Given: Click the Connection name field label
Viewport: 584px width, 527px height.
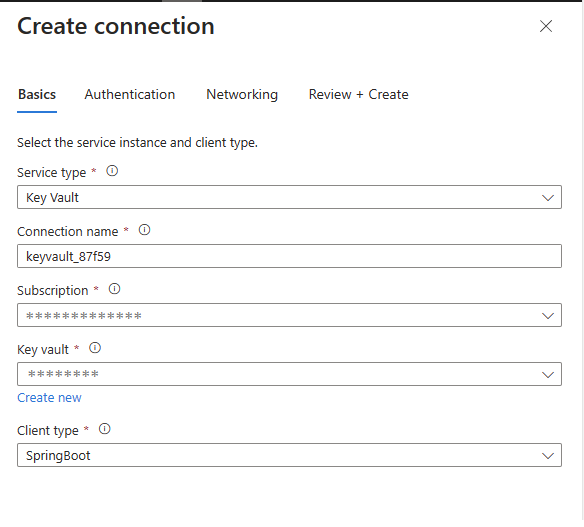Looking at the screenshot, I should [x=67, y=232].
